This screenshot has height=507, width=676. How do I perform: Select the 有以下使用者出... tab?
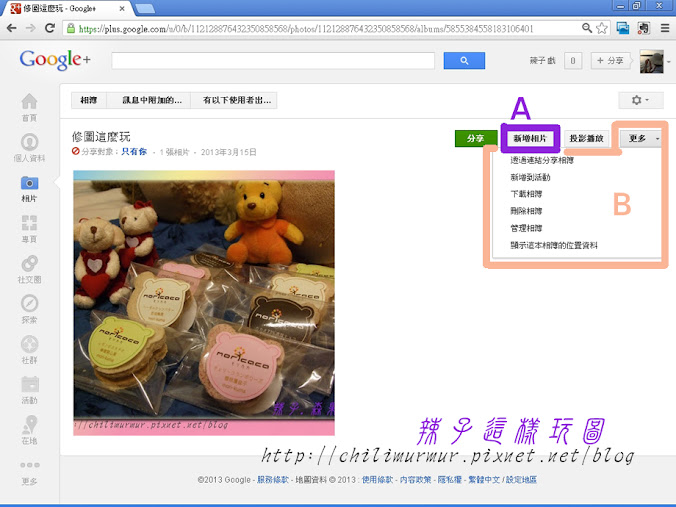(234, 100)
